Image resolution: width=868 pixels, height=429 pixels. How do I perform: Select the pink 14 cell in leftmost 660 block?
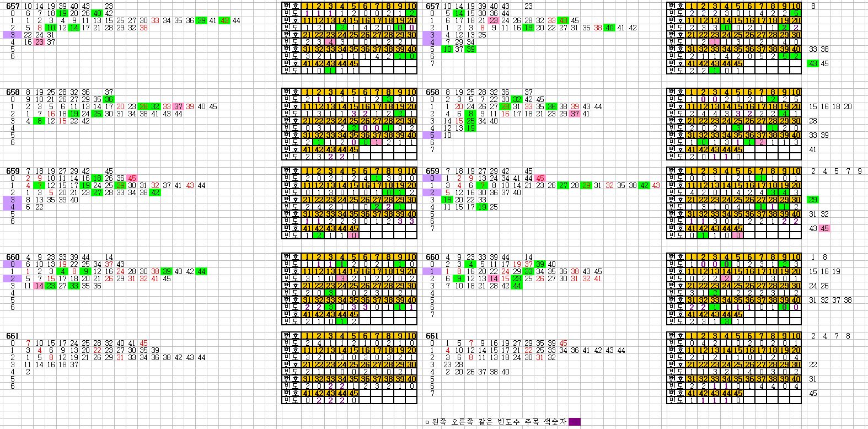coord(39,286)
